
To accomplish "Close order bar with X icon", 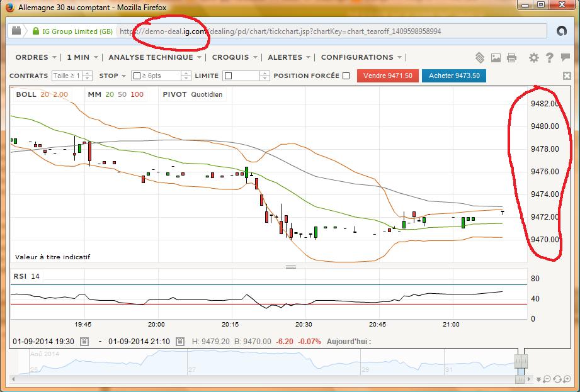I will [567, 76].
